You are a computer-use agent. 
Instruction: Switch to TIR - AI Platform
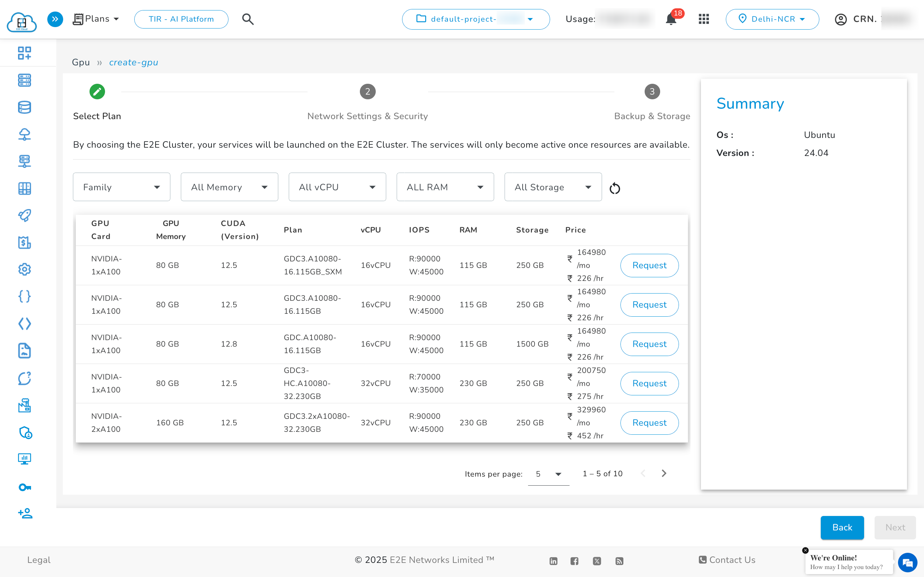click(x=181, y=19)
